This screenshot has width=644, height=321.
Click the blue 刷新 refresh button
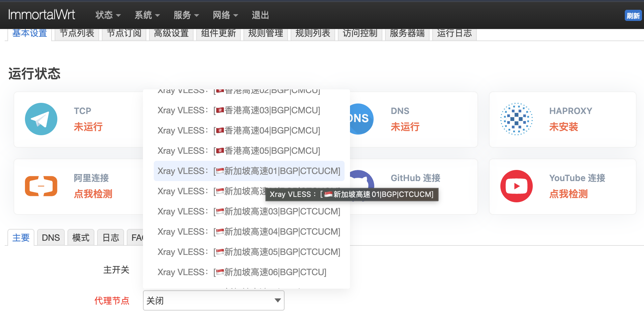pyautogui.click(x=633, y=16)
